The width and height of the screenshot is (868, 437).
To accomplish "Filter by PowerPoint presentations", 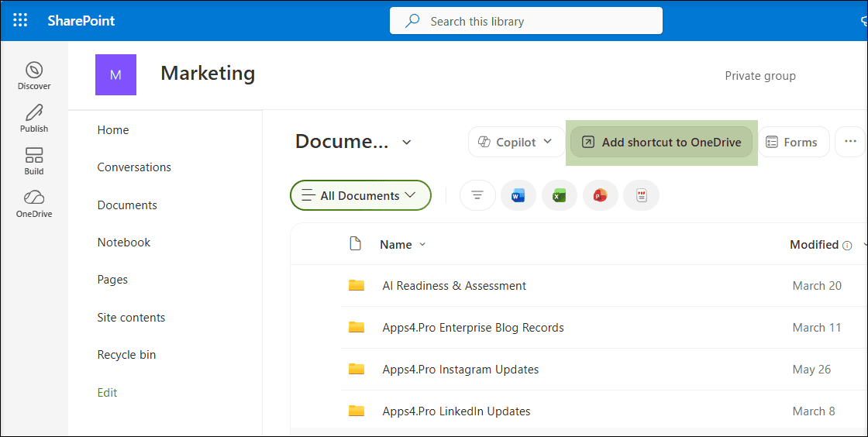I will point(600,195).
